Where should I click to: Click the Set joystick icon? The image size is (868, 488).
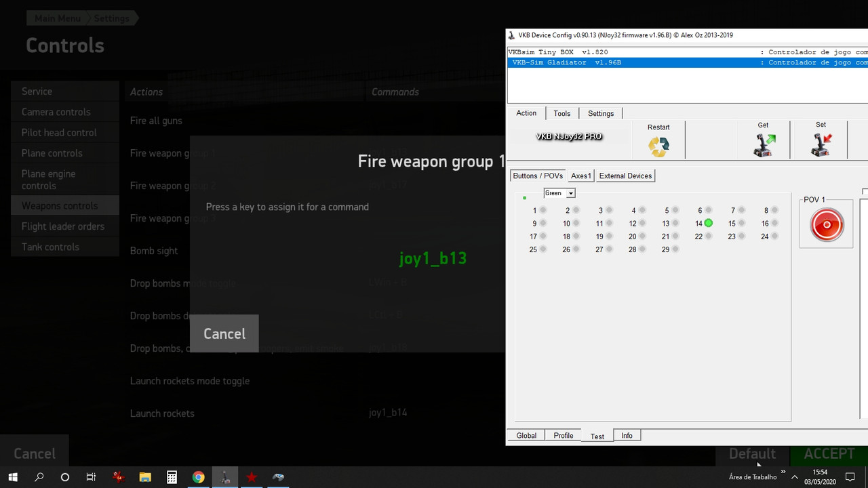tap(821, 145)
